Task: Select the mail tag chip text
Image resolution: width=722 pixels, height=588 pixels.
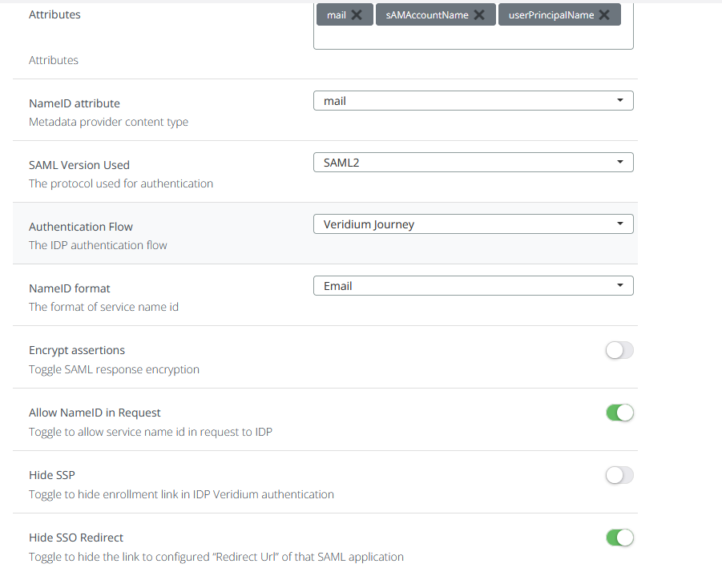Action: click(337, 14)
